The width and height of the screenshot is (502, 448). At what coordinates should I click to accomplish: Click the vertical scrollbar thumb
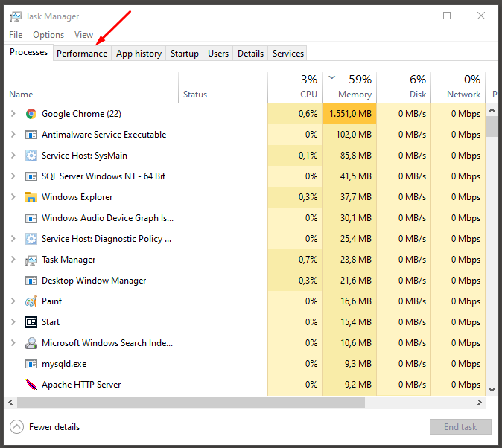[x=492, y=127]
